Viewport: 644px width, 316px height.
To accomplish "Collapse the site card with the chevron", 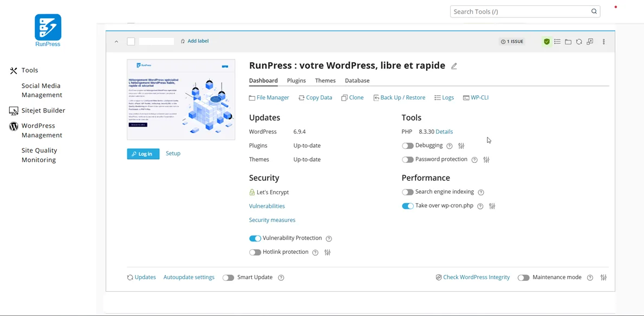I will pos(116,42).
